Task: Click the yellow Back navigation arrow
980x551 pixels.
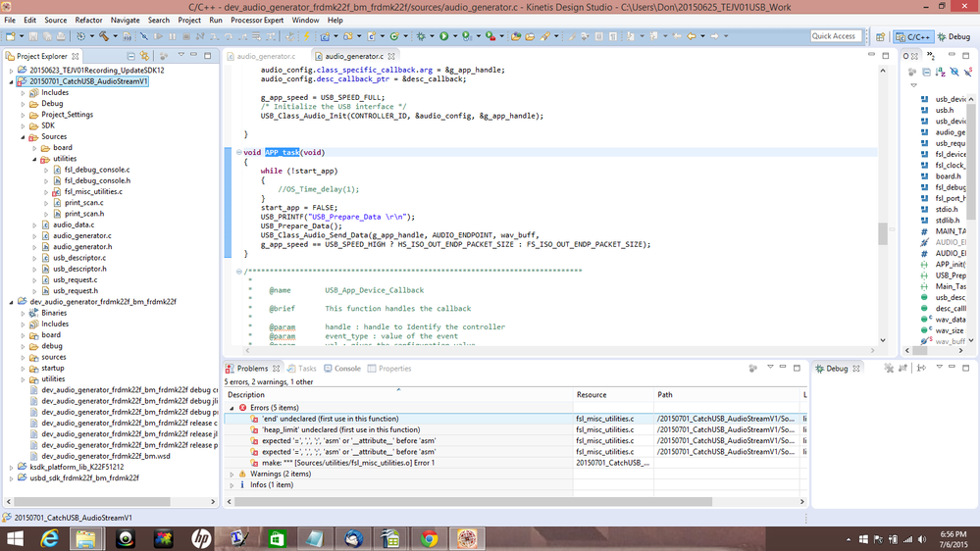Action: (x=692, y=36)
